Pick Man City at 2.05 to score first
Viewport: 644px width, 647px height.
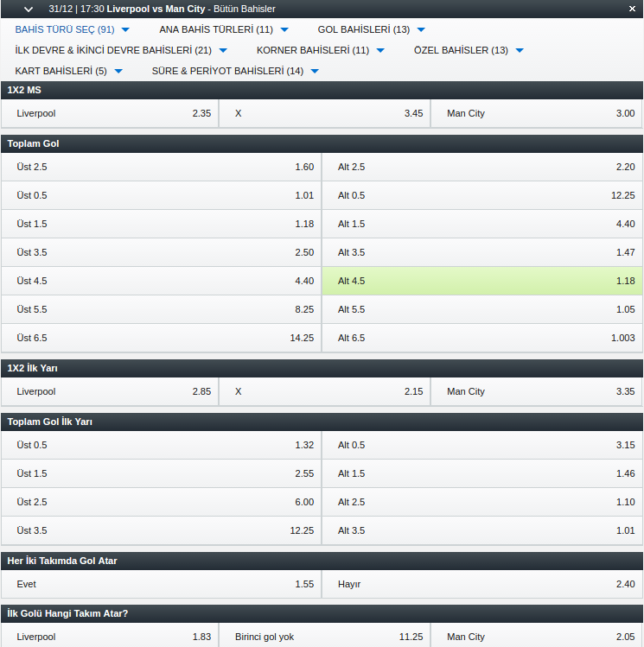click(x=537, y=637)
